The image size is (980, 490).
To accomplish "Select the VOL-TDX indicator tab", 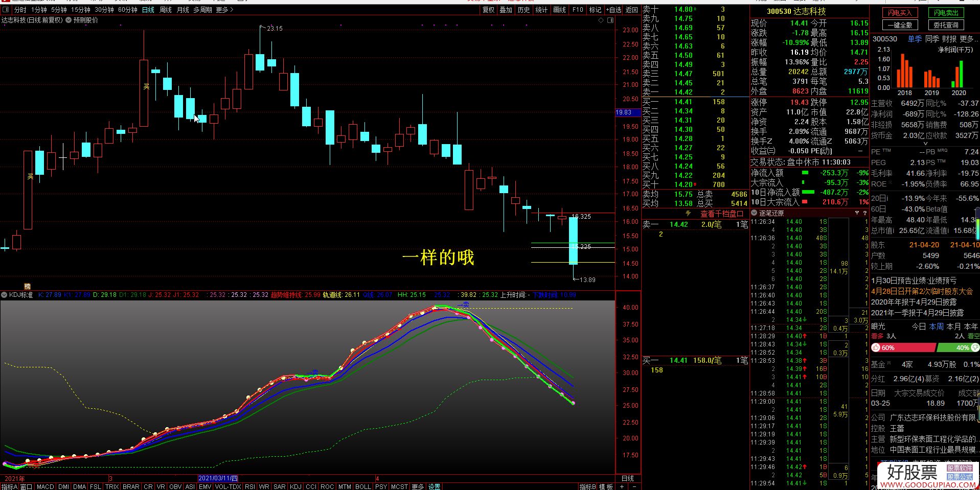I will (x=228, y=486).
